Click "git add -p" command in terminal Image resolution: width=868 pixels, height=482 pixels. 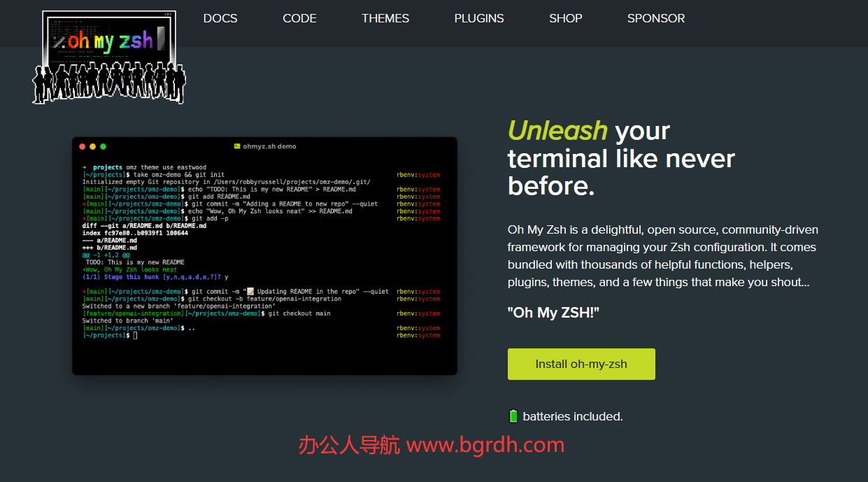(209, 218)
